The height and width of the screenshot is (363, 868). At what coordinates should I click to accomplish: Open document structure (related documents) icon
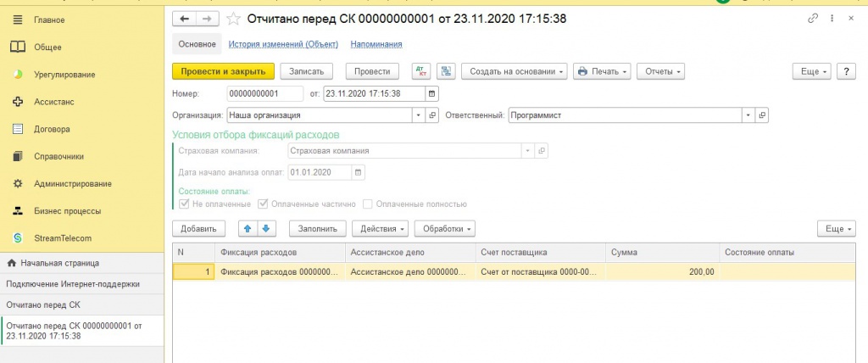[446, 71]
